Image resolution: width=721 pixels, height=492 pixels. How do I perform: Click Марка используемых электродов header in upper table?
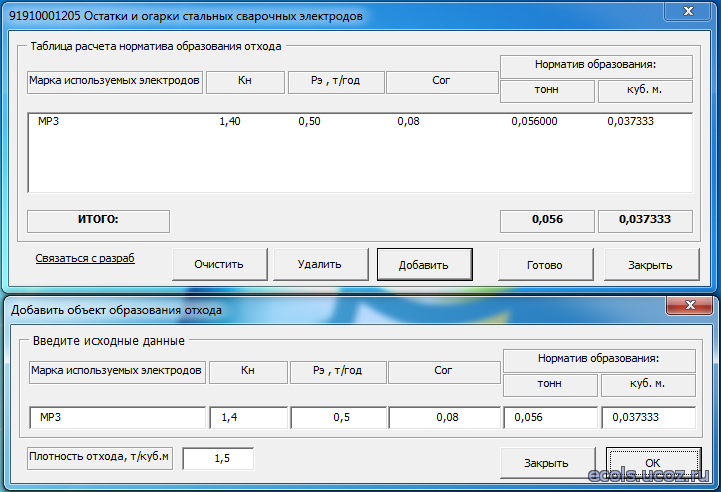click(114, 81)
